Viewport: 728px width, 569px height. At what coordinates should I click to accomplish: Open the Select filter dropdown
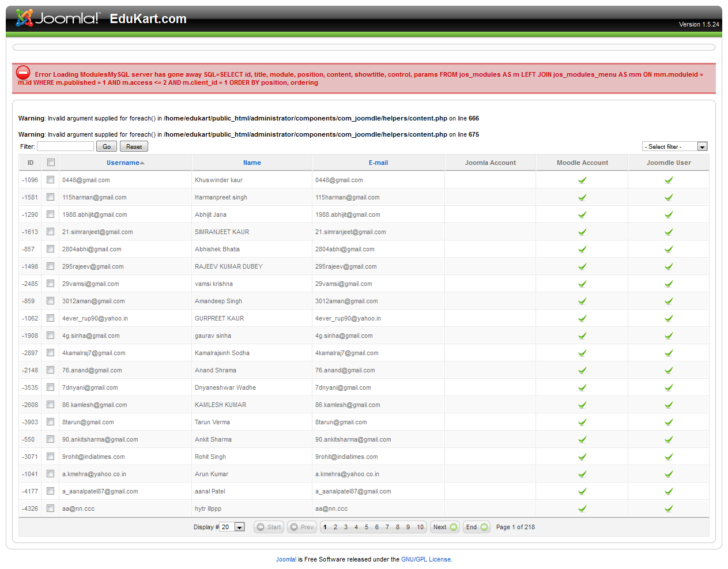tap(674, 146)
